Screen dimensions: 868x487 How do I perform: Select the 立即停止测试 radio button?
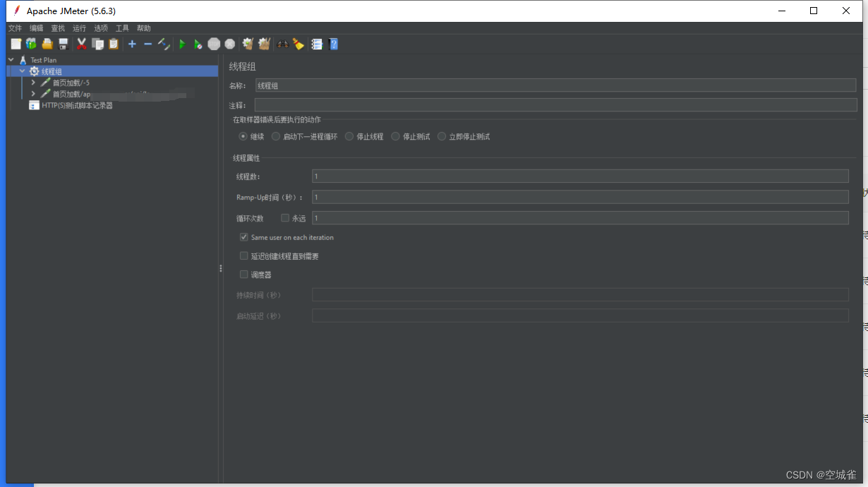442,136
